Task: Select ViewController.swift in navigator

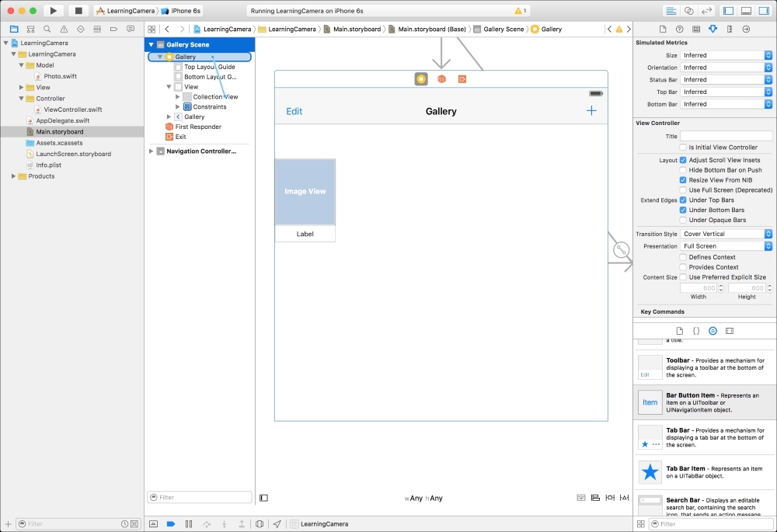Action: point(72,110)
